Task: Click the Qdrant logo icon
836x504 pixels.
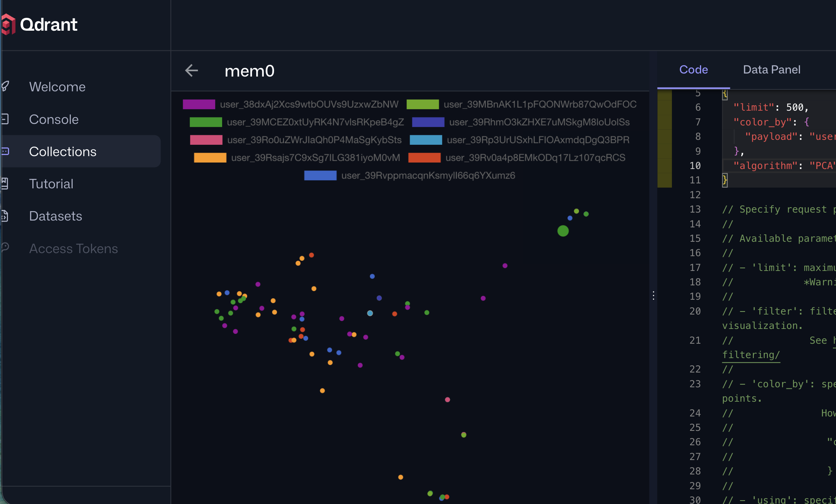Action: (x=8, y=25)
